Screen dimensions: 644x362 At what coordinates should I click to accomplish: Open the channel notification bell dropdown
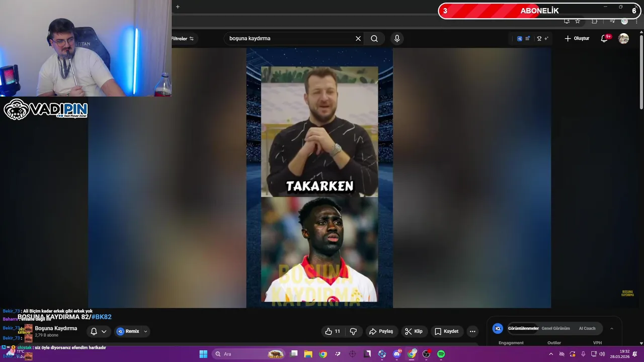pos(99,331)
